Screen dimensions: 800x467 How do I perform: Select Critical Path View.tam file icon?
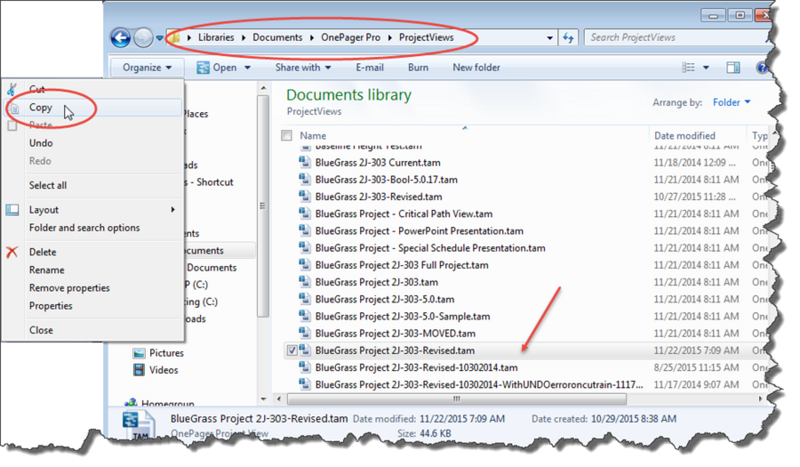(305, 213)
